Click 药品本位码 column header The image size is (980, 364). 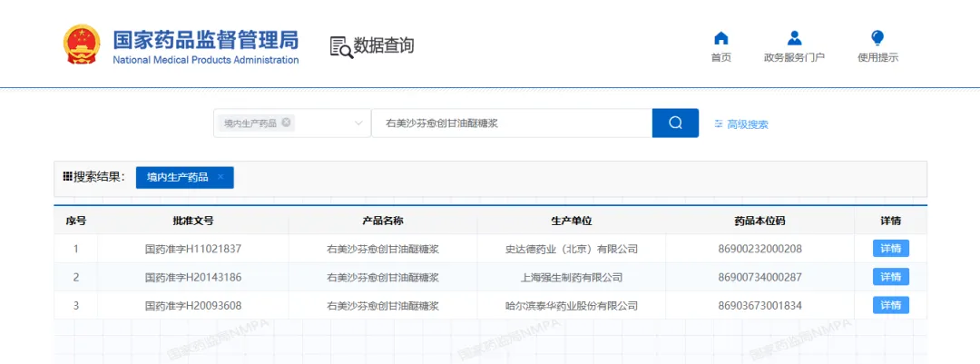pyautogui.click(x=759, y=221)
